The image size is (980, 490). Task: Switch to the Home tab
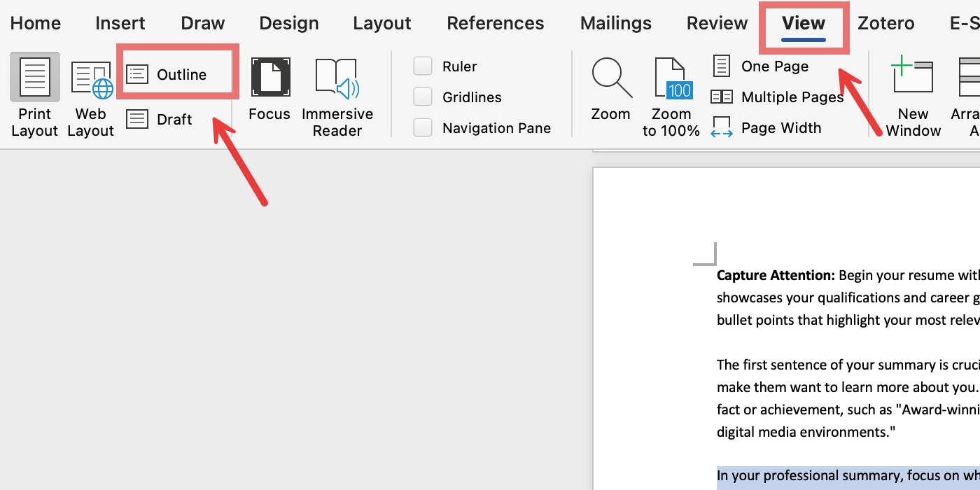35,23
